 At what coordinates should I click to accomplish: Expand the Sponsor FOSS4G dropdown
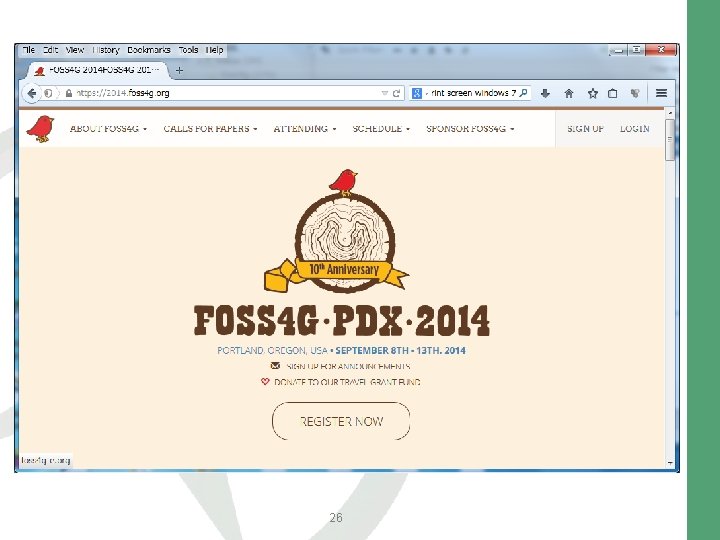tap(470, 129)
